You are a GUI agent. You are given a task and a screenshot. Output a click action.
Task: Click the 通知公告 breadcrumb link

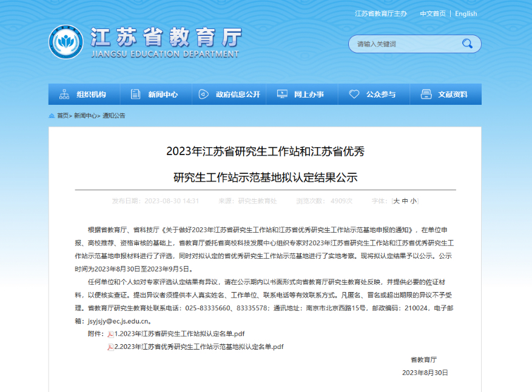(x=113, y=116)
